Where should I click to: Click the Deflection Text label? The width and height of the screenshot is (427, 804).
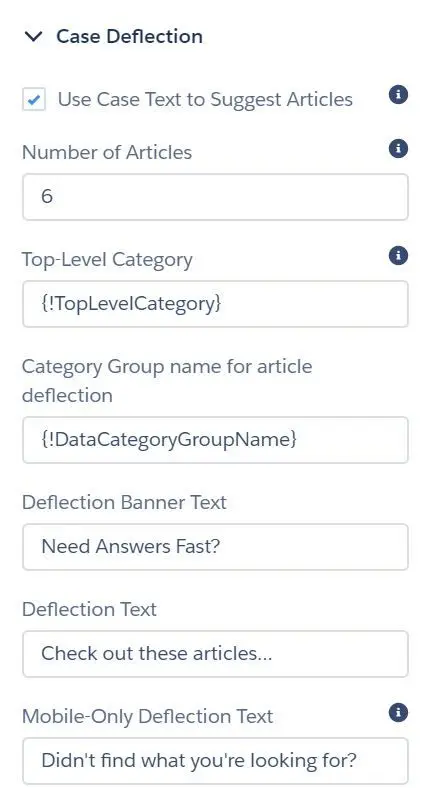coord(89,609)
